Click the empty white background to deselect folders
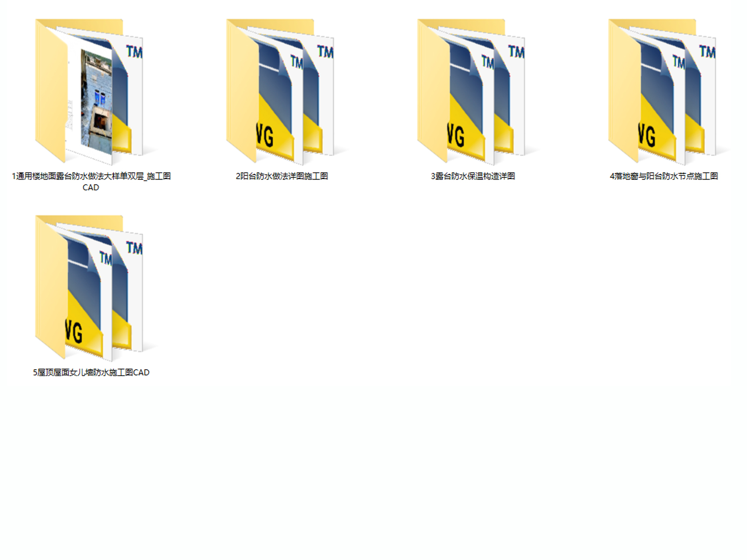Viewport: 747px width, 560px height. pyautogui.click(x=373, y=467)
